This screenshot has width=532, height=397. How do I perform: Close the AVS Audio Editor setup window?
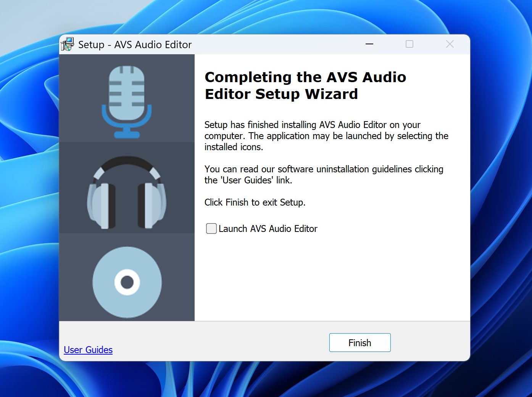click(x=450, y=44)
